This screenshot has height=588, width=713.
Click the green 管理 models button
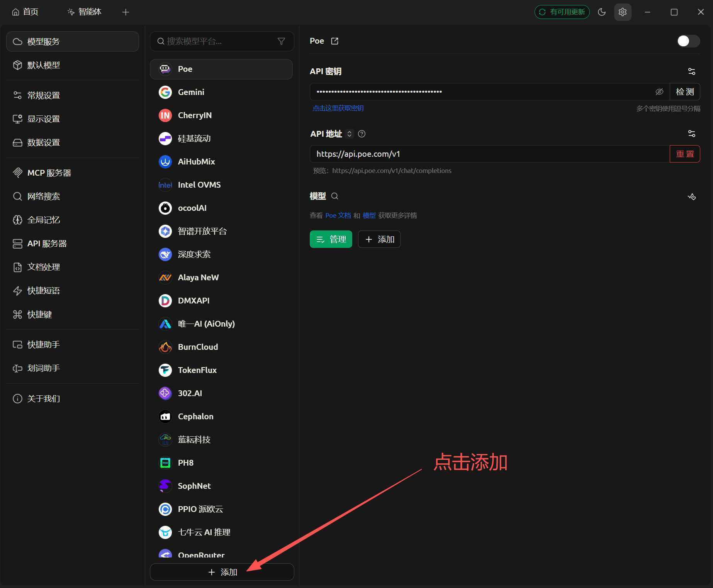point(331,239)
